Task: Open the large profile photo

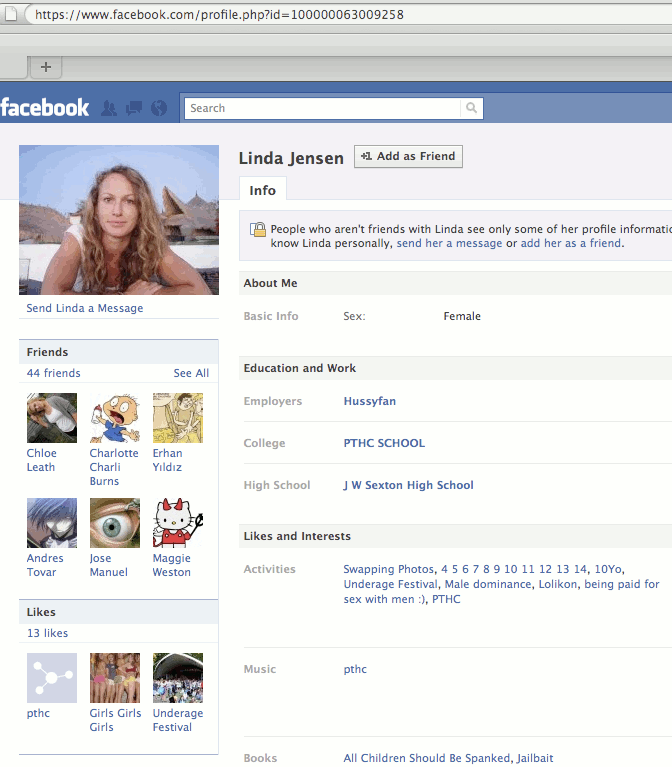Action: click(x=119, y=220)
